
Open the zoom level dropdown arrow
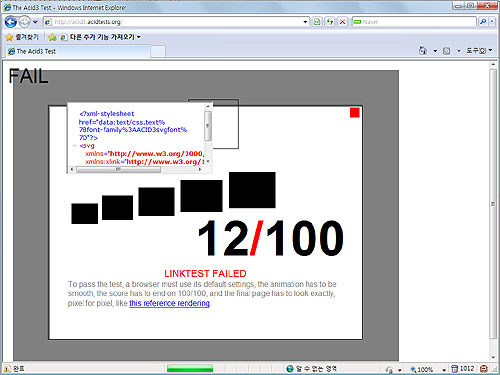[x=444, y=370]
